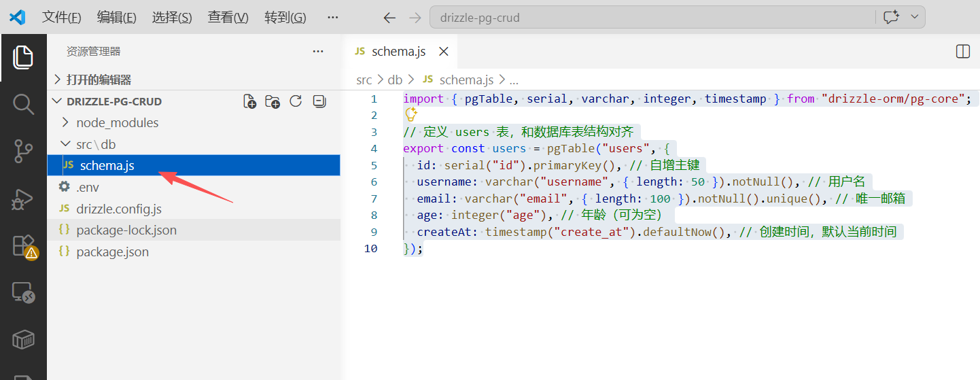Open package-lock.json file
The width and height of the screenshot is (980, 380).
click(x=194, y=230)
